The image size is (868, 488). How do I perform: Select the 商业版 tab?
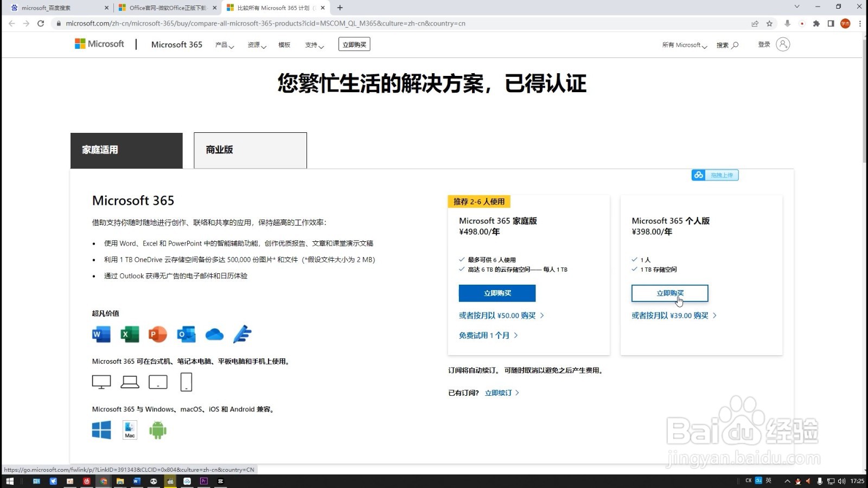250,150
